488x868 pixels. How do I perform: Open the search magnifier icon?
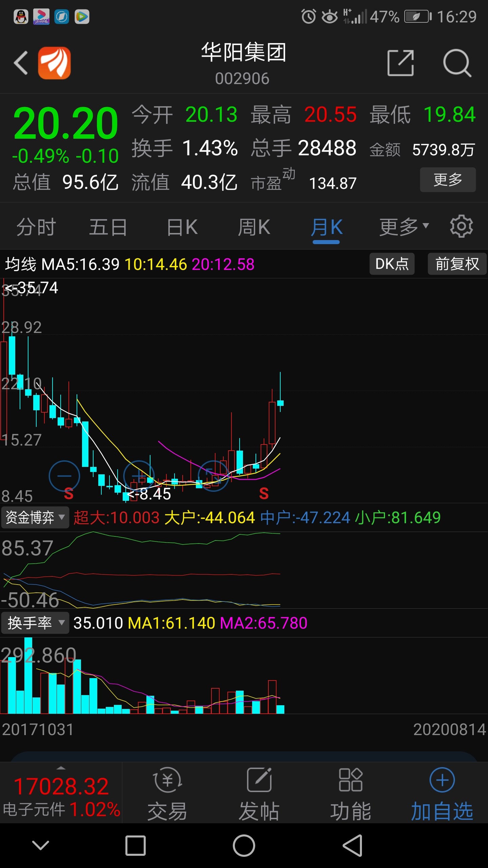coord(457,63)
